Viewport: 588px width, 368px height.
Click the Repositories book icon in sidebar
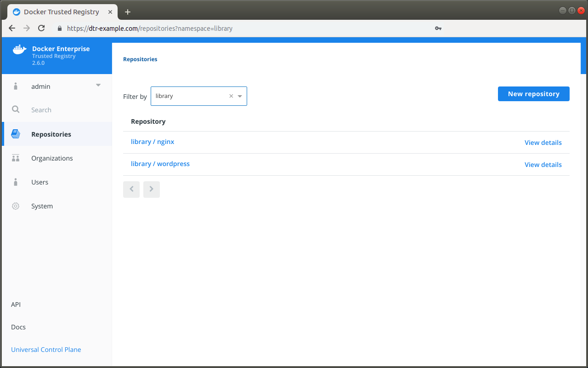pos(16,134)
